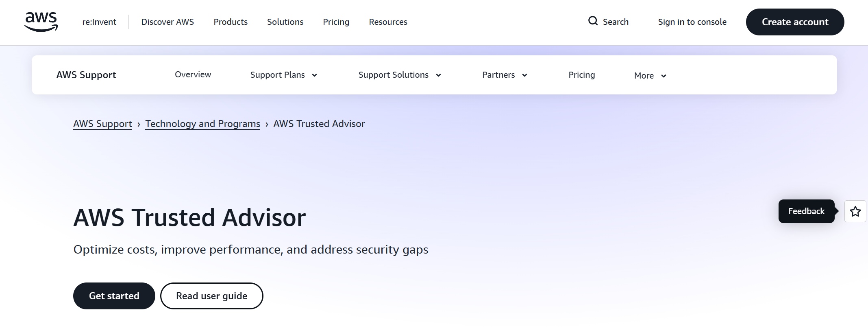Click the chevron next to More
Viewport: 868px width, 335px height.
tap(664, 76)
